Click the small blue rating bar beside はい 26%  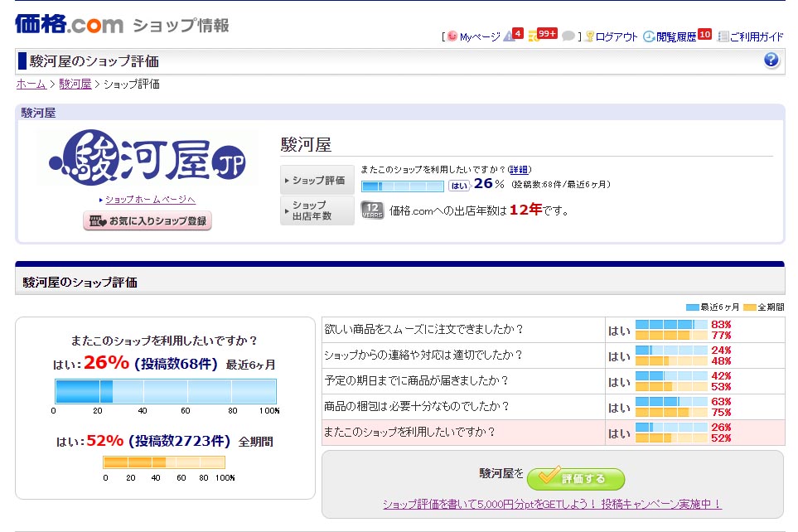(x=403, y=186)
